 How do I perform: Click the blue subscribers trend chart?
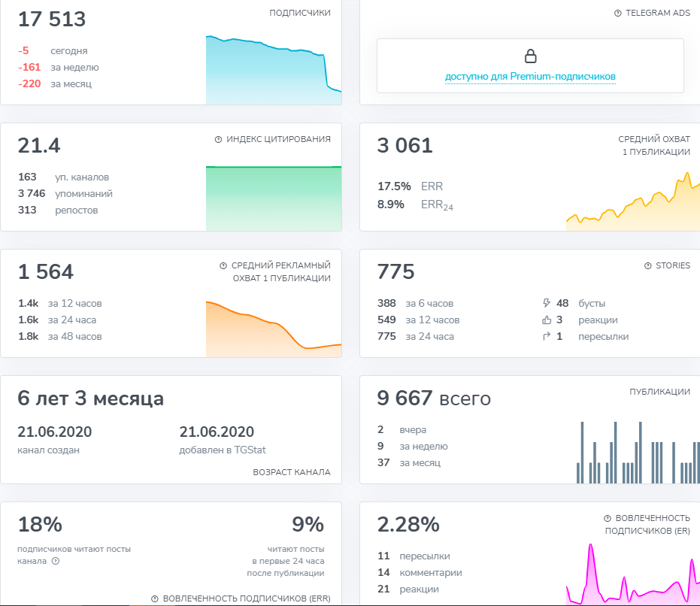(274, 70)
